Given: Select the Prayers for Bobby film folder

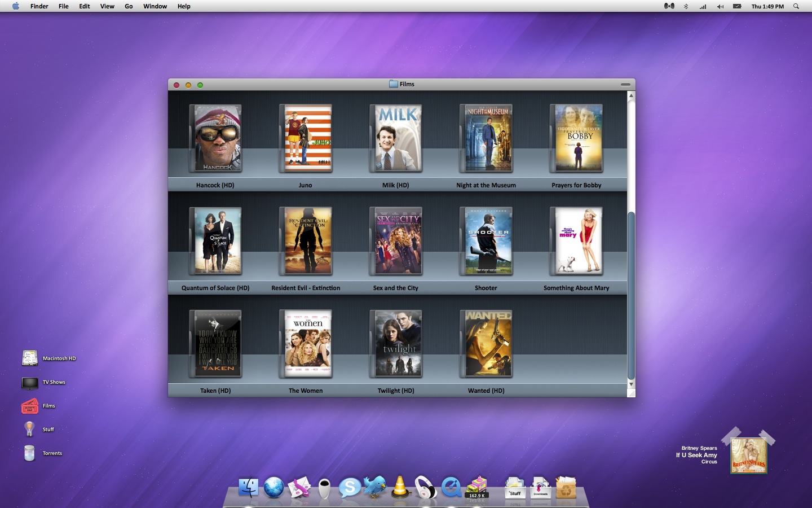Looking at the screenshot, I should pyautogui.click(x=576, y=139).
